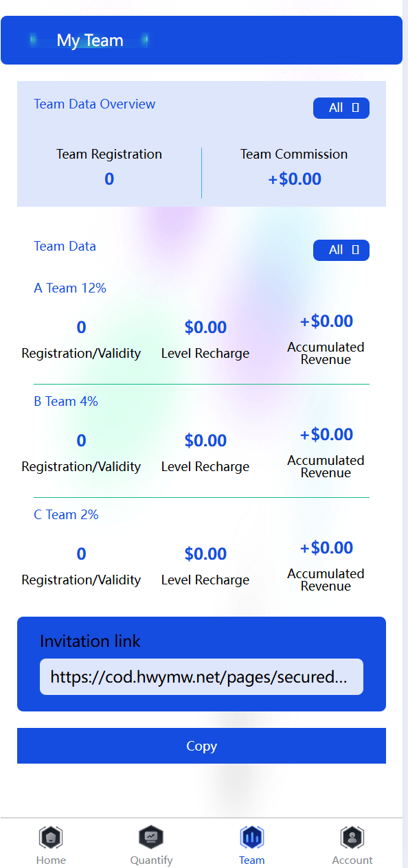Switch to the Quantify tab label

(151, 860)
